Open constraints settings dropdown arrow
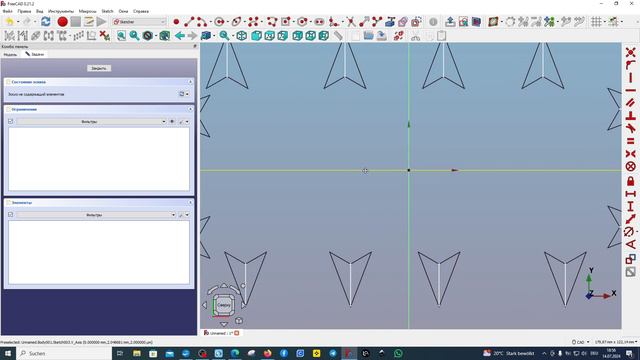The height and width of the screenshot is (360, 640). click(187, 122)
